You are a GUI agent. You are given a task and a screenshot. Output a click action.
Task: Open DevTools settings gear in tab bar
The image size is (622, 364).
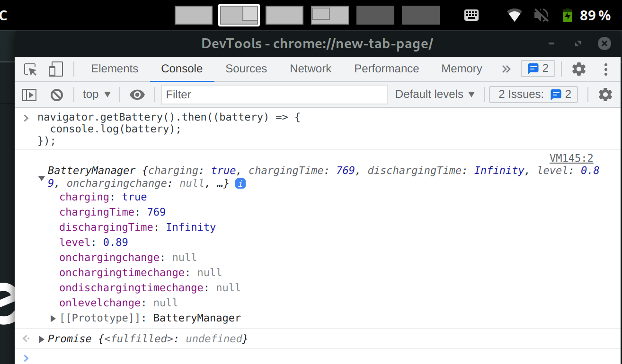point(578,69)
